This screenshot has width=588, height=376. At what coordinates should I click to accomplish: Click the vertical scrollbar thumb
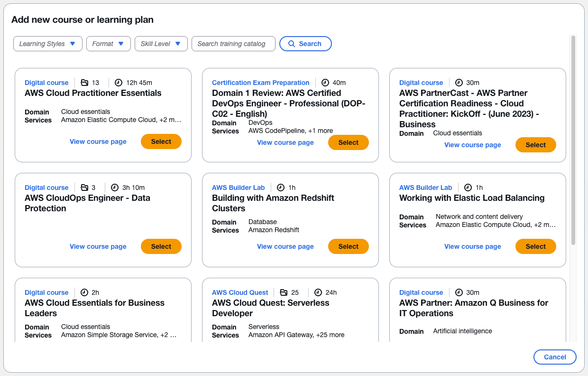(573, 140)
